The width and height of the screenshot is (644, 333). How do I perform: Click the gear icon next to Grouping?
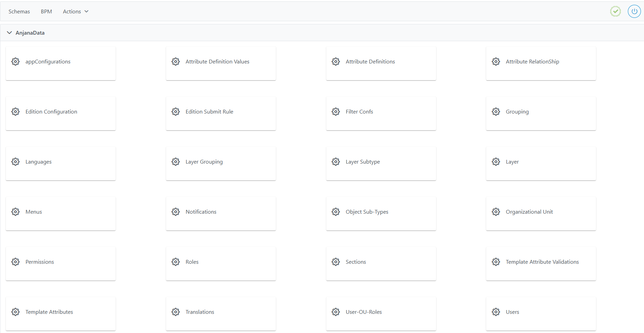[496, 112]
